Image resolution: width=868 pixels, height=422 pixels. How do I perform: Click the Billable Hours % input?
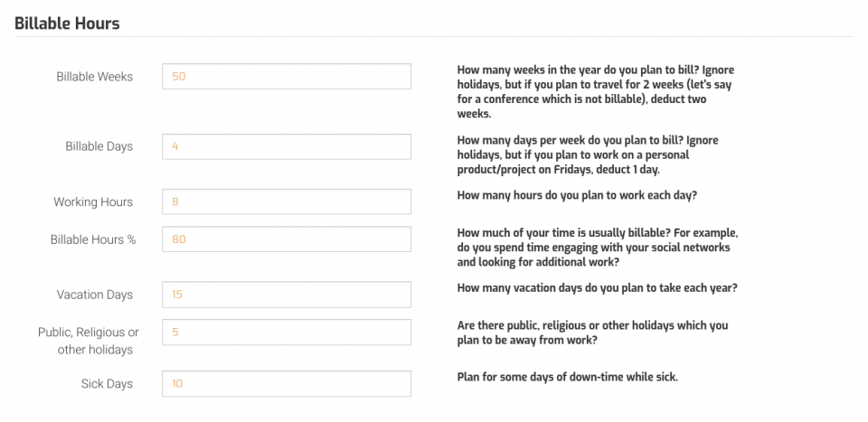(x=287, y=239)
